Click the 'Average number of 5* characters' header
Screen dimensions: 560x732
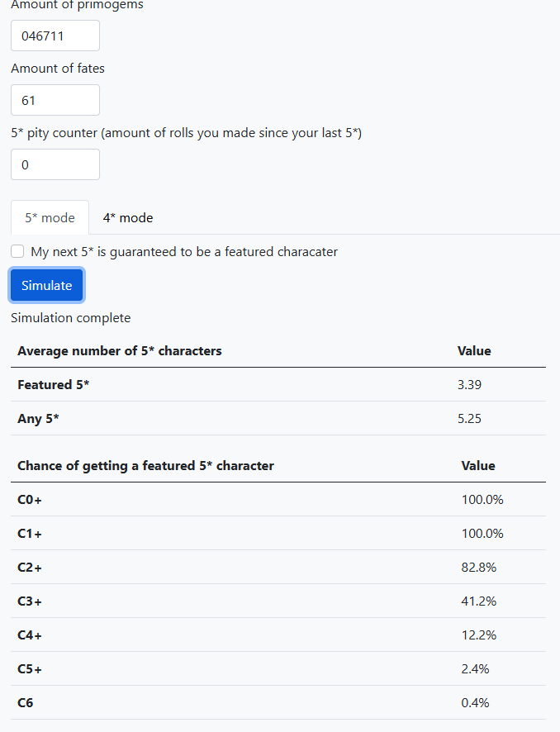click(x=120, y=351)
